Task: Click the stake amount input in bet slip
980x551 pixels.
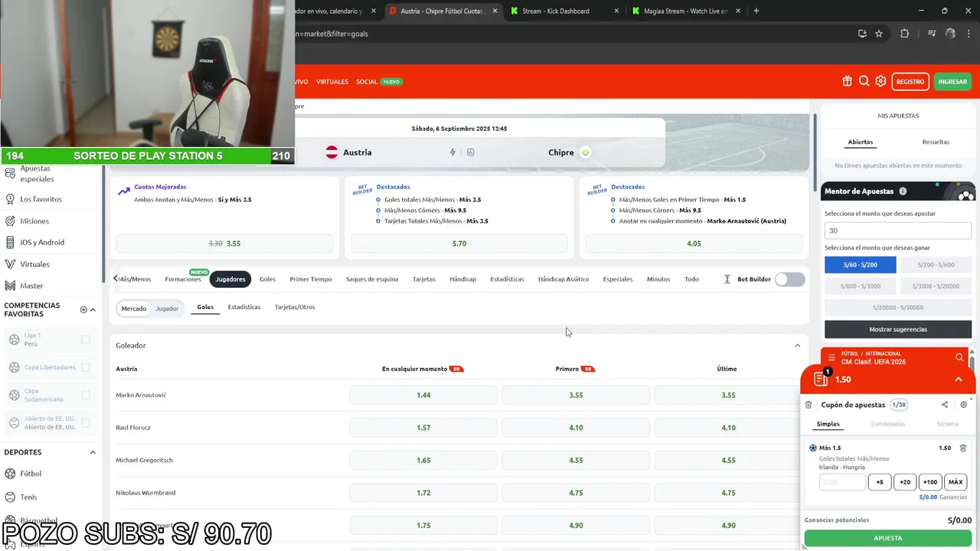Action: 842,482
